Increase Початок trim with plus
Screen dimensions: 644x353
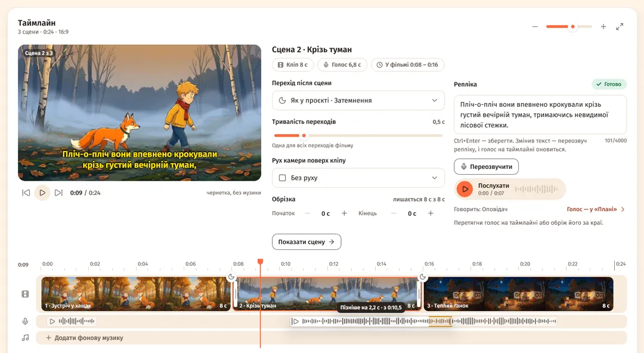(344, 213)
